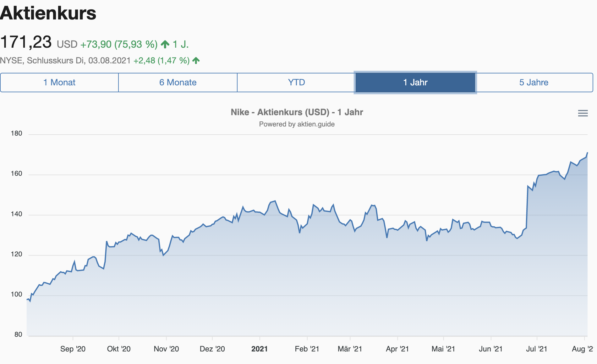
Task: Show the YTD price range
Action: click(x=296, y=83)
